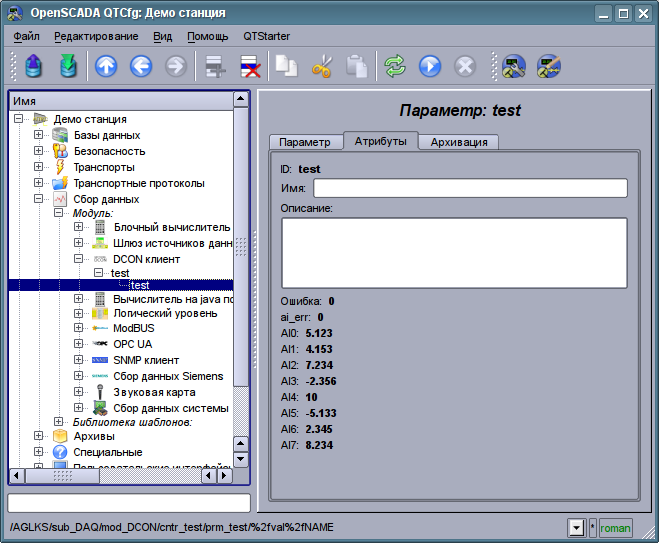The height and width of the screenshot is (543, 659).
Task: Click the blue start/play toolbar icon
Action: (430, 67)
